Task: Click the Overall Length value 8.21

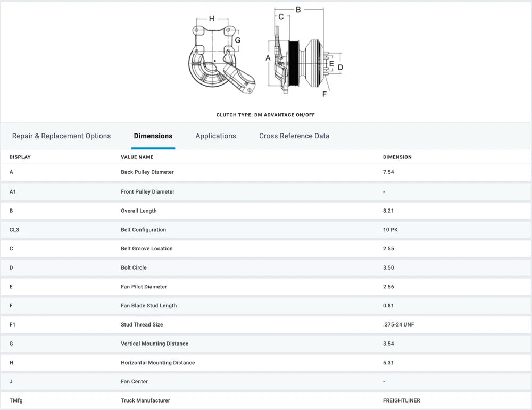Action: pyautogui.click(x=388, y=211)
